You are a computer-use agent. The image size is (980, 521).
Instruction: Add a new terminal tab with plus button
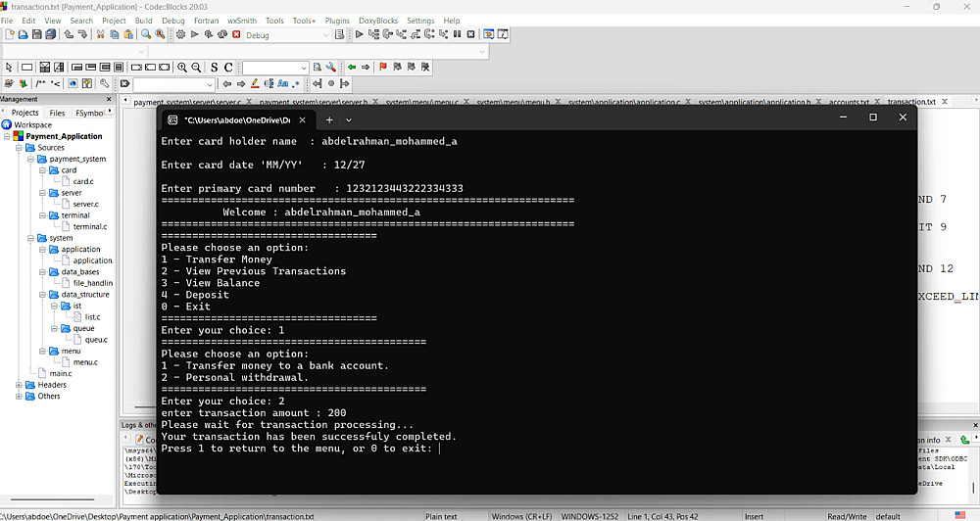[329, 119]
